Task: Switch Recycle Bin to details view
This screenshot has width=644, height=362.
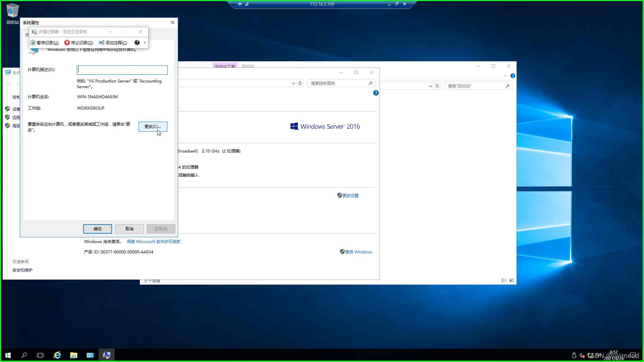Action: point(504,280)
